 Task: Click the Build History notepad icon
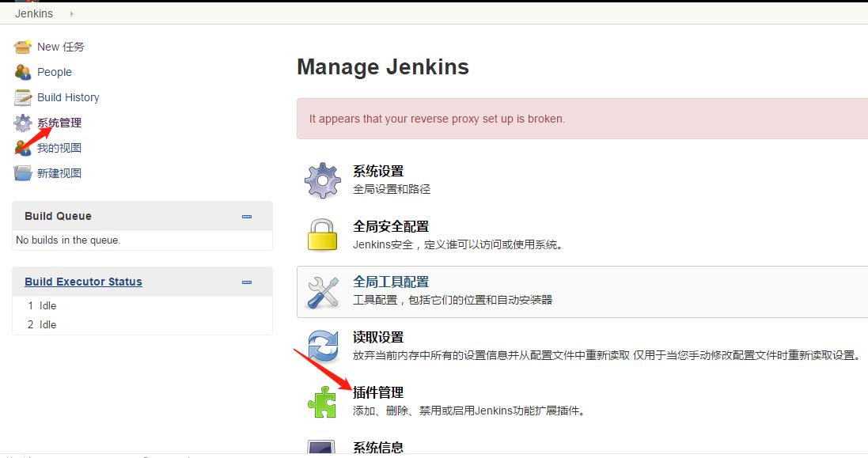[21, 97]
